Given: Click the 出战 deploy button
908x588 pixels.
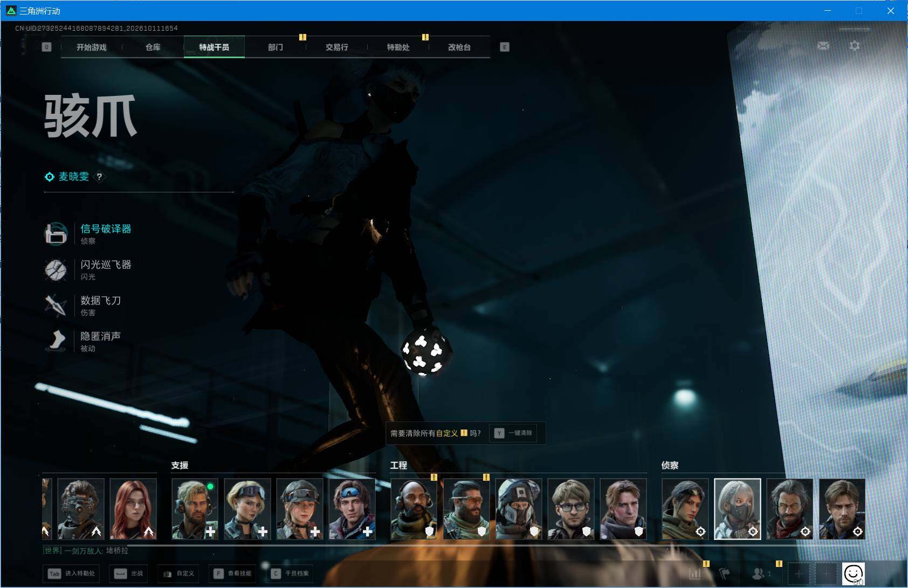Looking at the screenshot, I should tap(129, 573).
